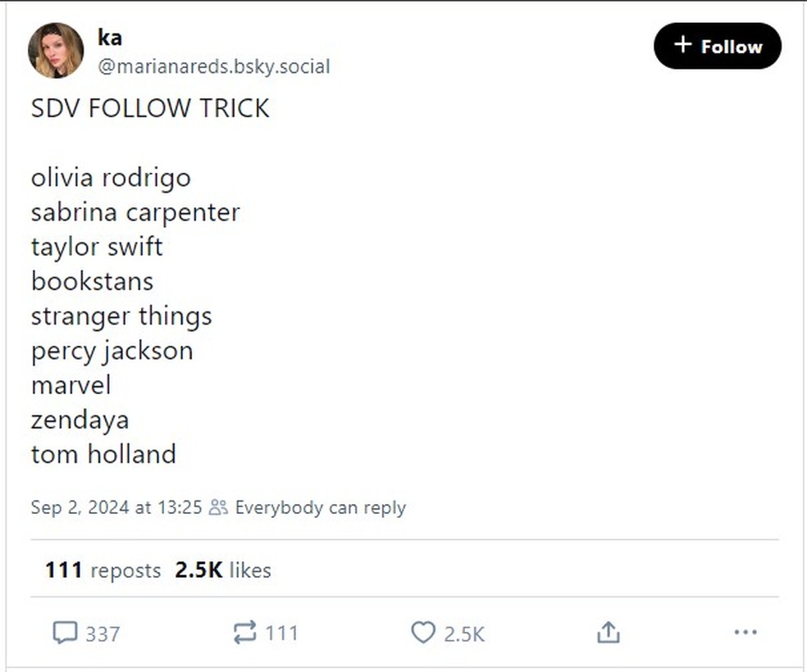This screenshot has height=672, width=807.
Task: Click the reply speech bubble icon
Action: tap(65, 633)
